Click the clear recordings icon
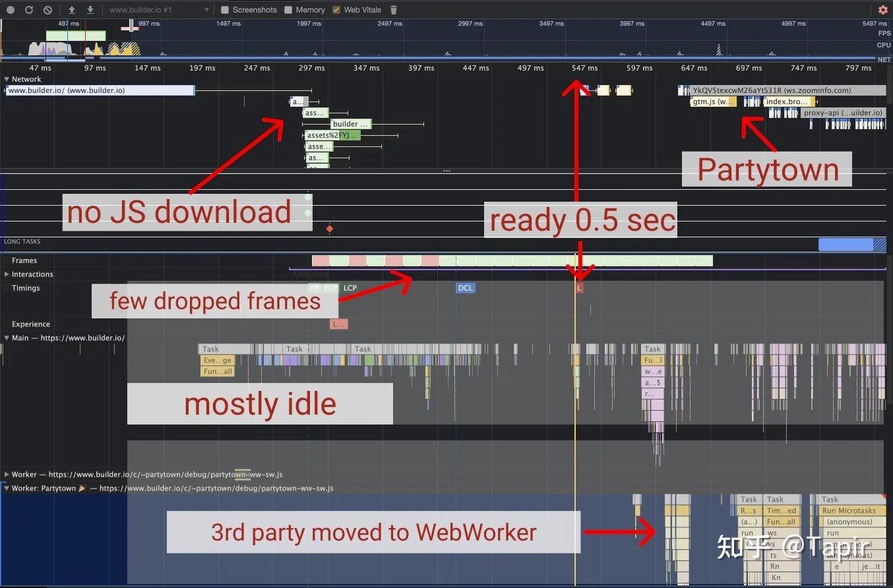Viewport: 893px width, 588px height. tap(46, 10)
